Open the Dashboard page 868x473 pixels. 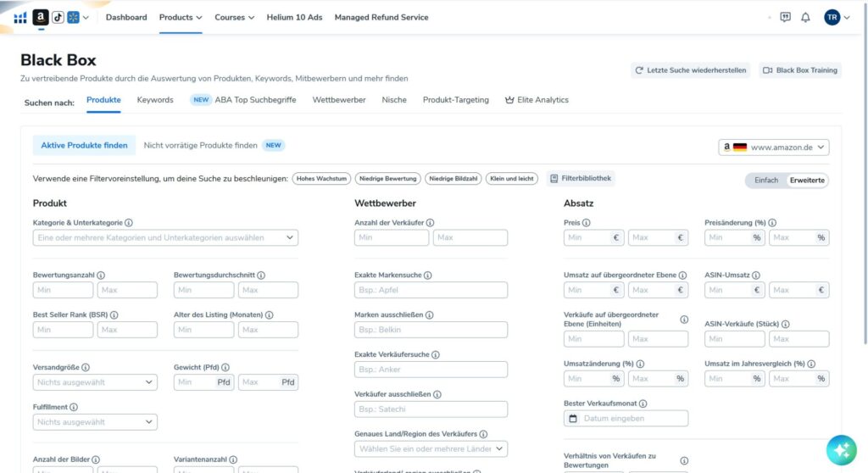click(x=126, y=17)
